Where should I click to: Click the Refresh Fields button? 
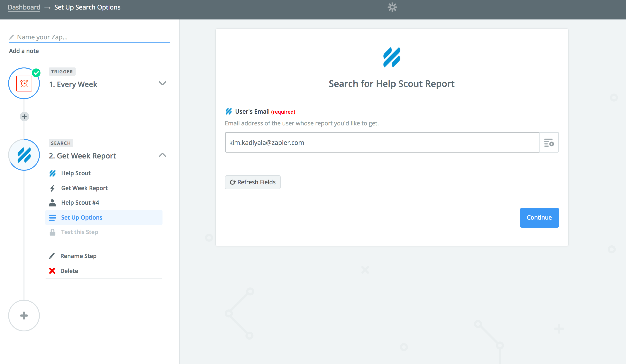coord(253,182)
